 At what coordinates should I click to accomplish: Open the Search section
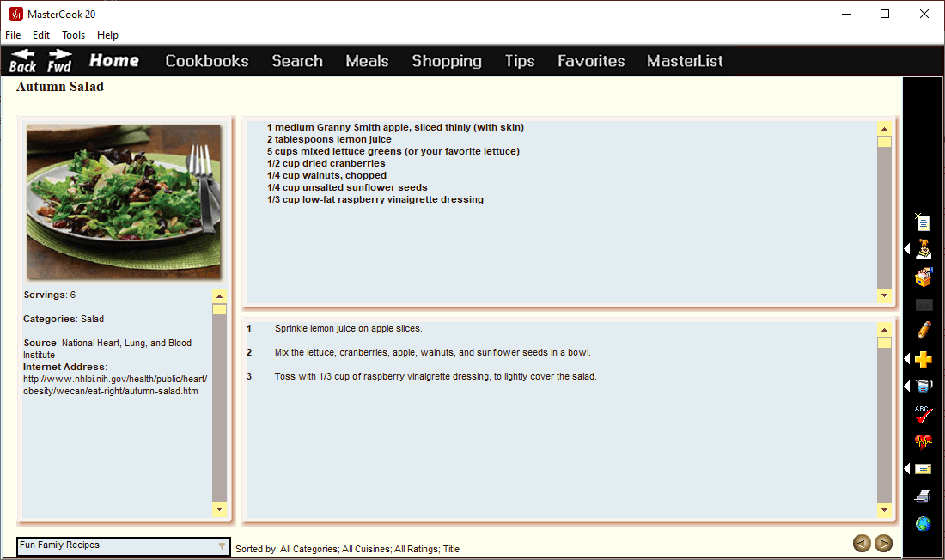pos(297,61)
